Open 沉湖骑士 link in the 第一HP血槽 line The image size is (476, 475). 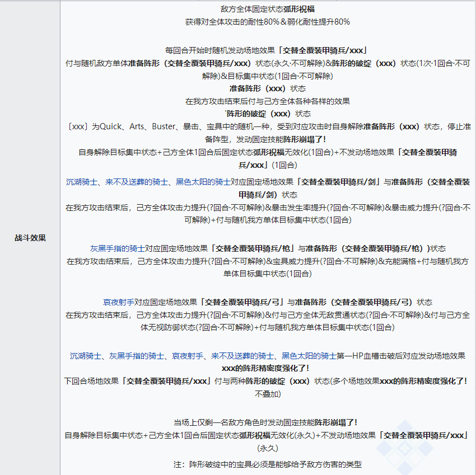tap(86, 356)
